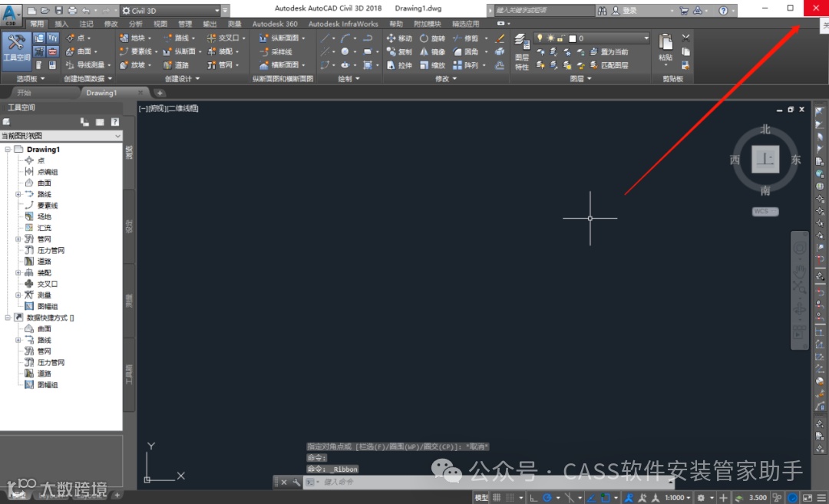Select the 镜像 (Mirror) tool

(x=432, y=51)
